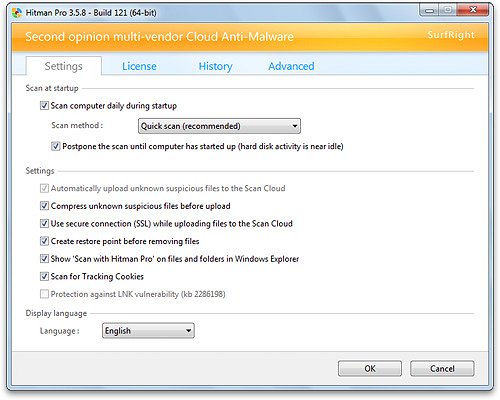Close the Hitman Pro settings window
Viewport: 500px width, 400px height.
click(473, 10)
